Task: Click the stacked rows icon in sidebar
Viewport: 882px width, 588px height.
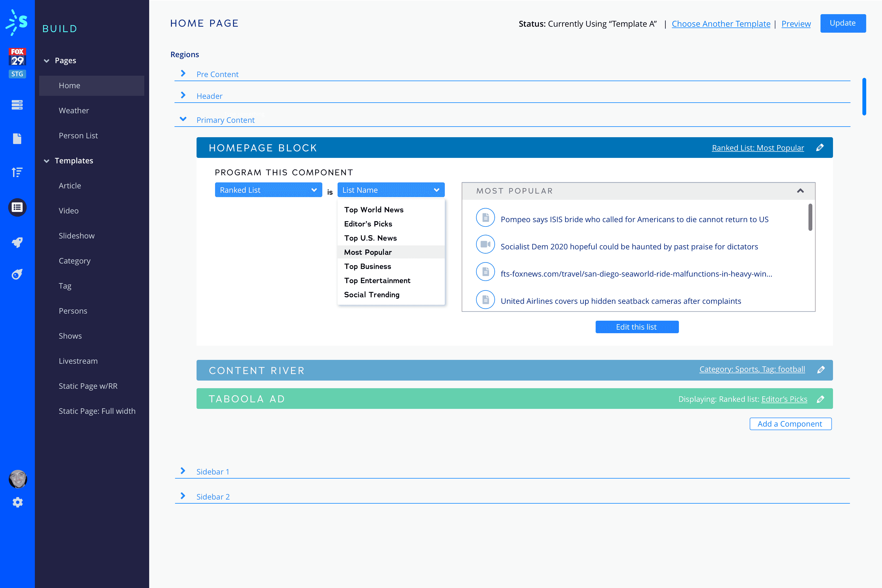Action: 17,105
